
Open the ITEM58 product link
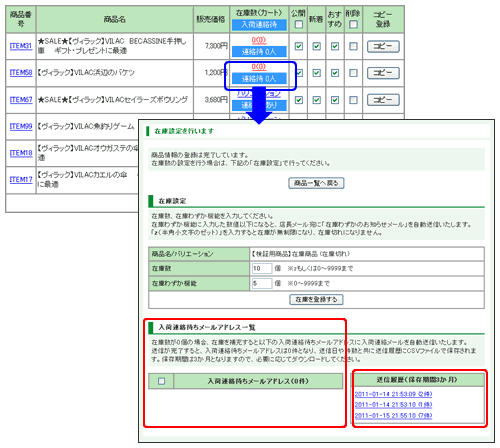coord(21,73)
